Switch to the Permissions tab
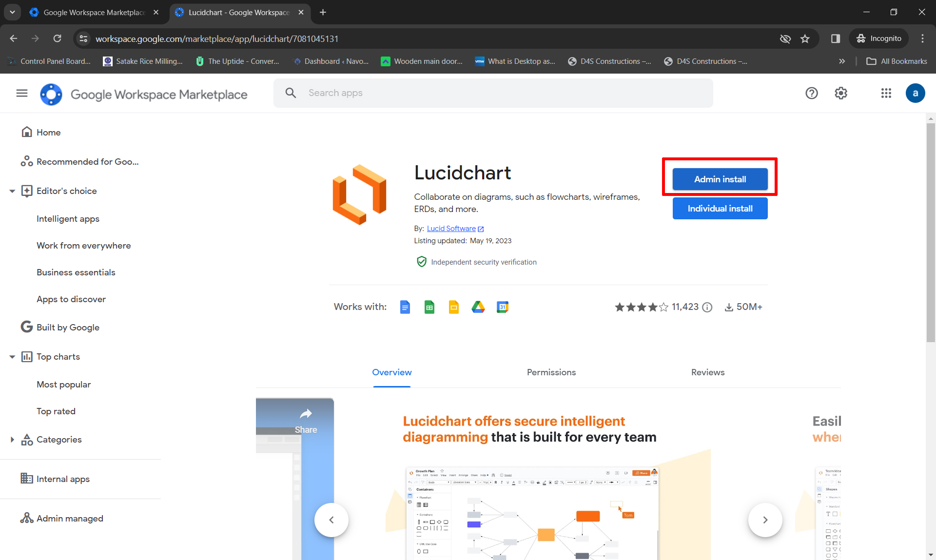Image resolution: width=936 pixels, height=560 pixels. pyautogui.click(x=551, y=372)
